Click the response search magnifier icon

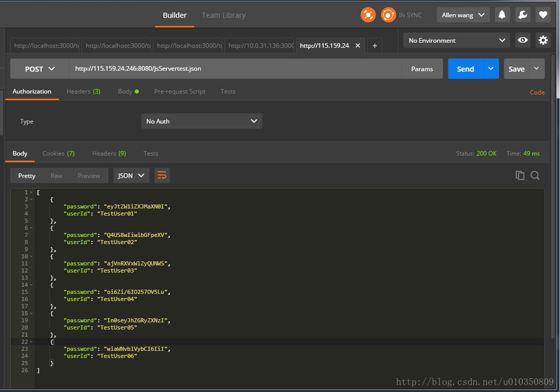[535, 175]
